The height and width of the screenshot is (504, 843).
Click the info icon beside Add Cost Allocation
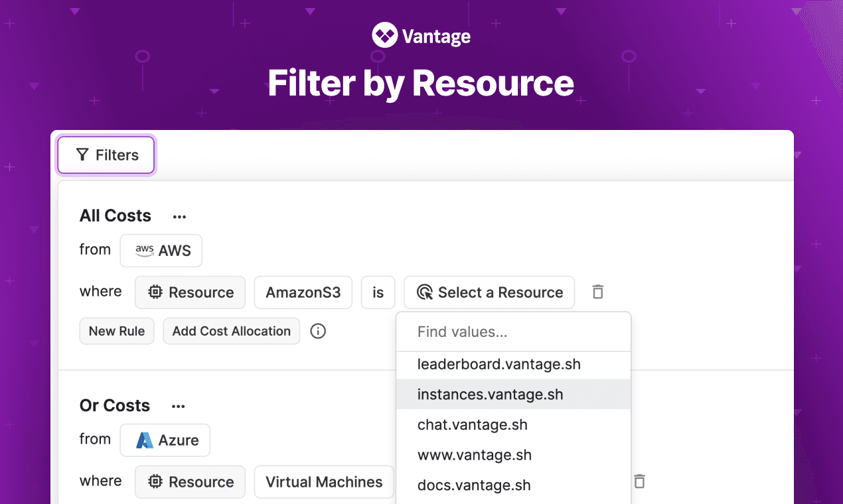(x=317, y=331)
